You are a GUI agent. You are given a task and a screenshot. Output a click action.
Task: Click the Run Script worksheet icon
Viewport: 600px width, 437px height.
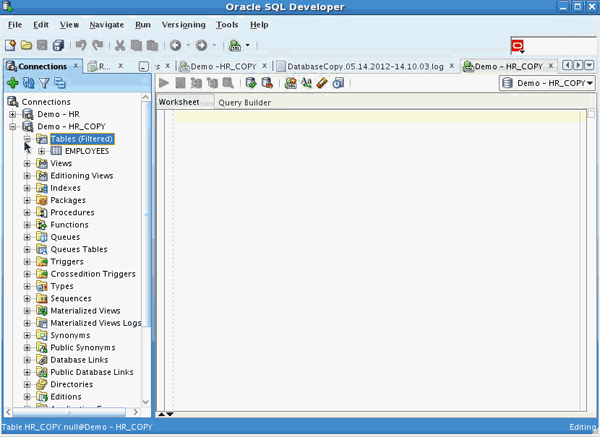coord(180,83)
